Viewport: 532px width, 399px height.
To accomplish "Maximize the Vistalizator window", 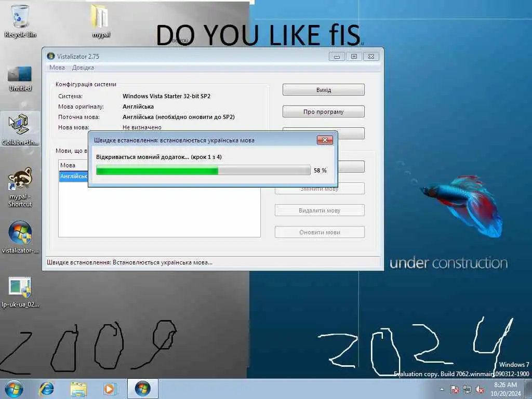I will click(354, 56).
